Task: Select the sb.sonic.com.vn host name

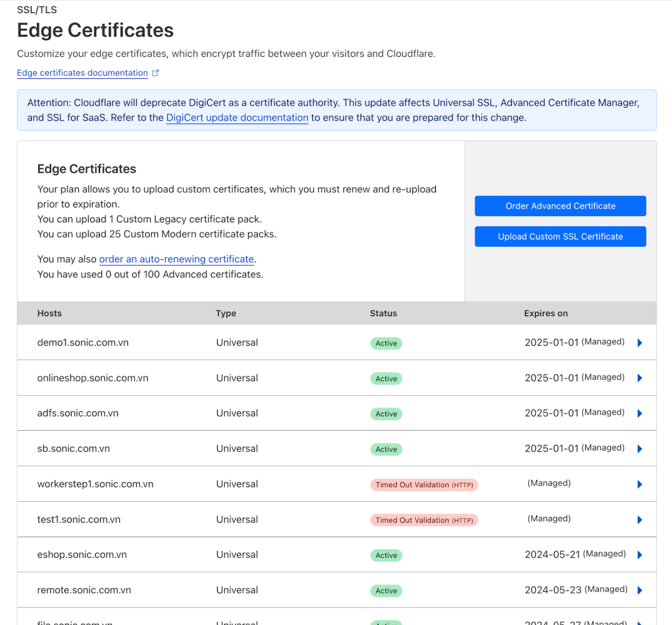Action: point(73,448)
